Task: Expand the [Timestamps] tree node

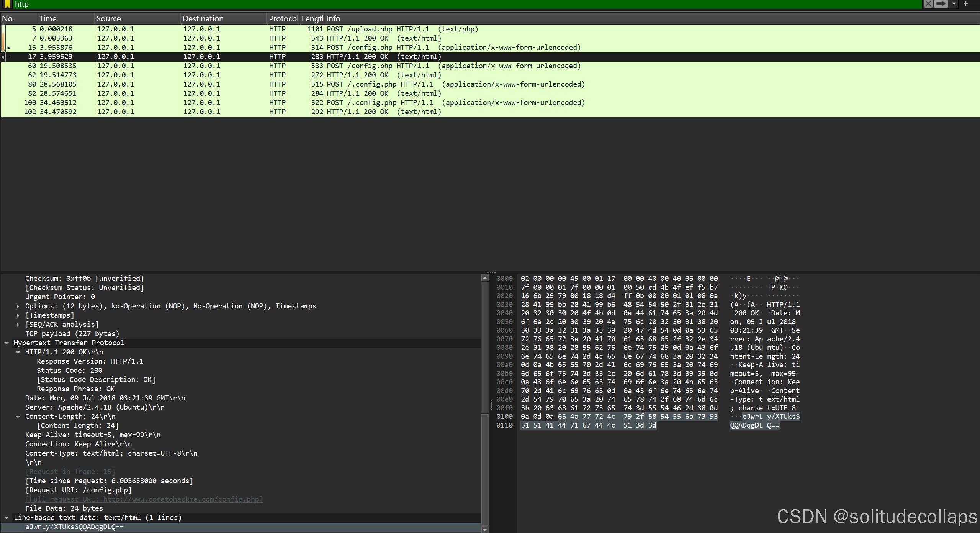Action: click(18, 315)
